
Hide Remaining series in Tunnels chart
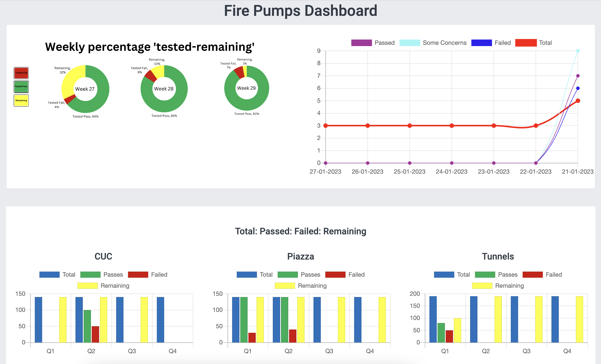pos(482,286)
